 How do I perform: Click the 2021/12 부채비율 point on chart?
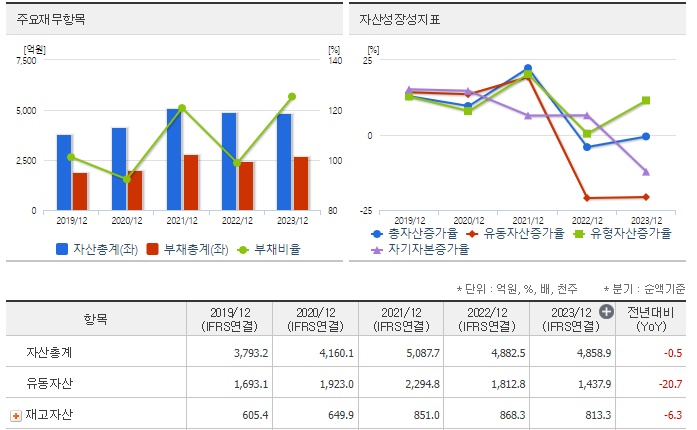pyautogui.click(x=182, y=108)
